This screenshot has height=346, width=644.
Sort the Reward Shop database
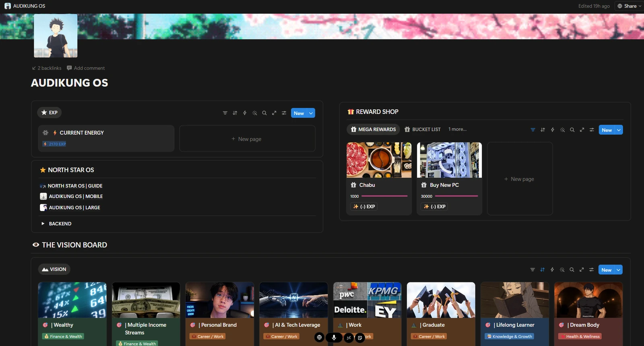[x=543, y=130]
